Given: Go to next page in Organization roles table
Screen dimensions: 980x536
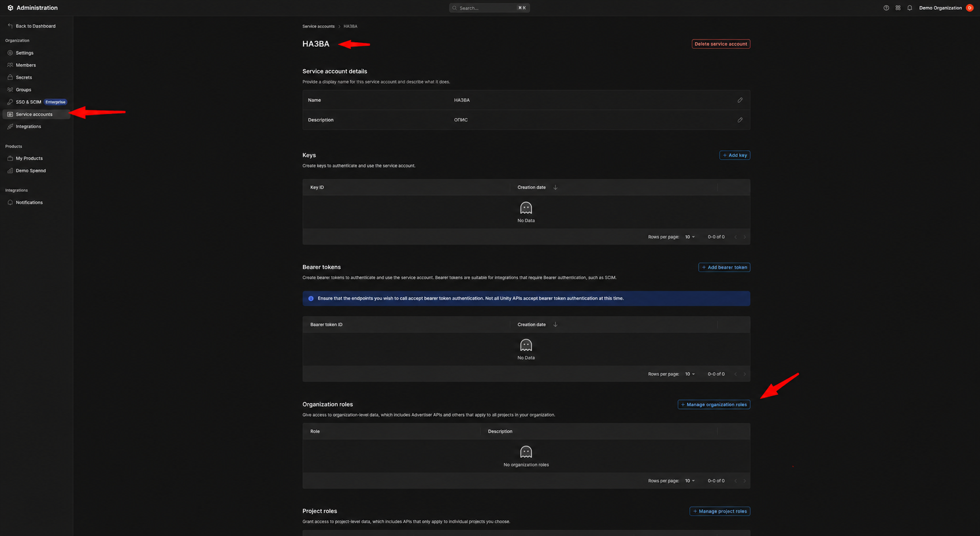Looking at the screenshot, I should pyautogui.click(x=744, y=481).
